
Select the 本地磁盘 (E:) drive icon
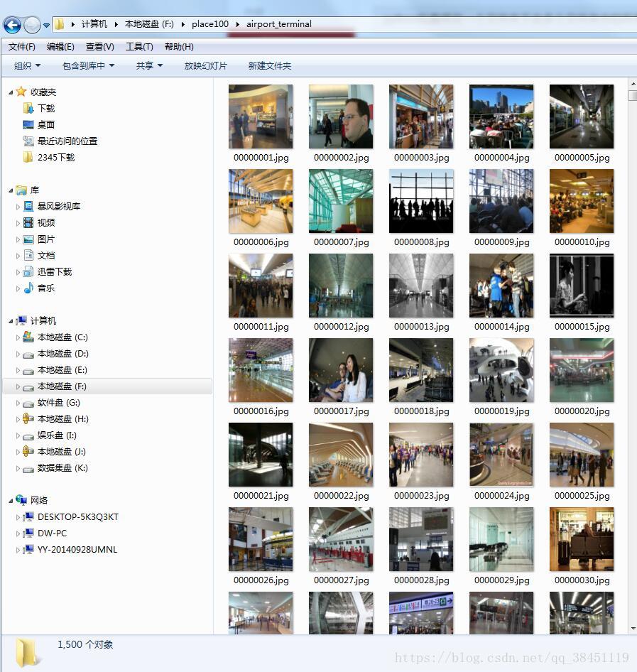[28, 371]
